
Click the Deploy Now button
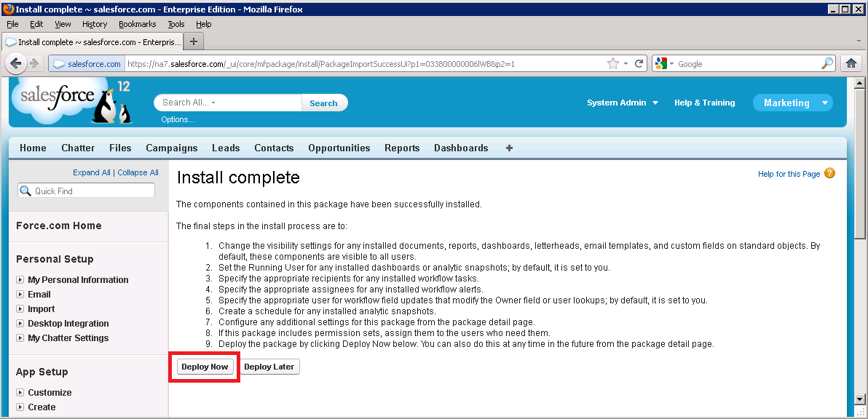pyautogui.click(x=205, y=367)
